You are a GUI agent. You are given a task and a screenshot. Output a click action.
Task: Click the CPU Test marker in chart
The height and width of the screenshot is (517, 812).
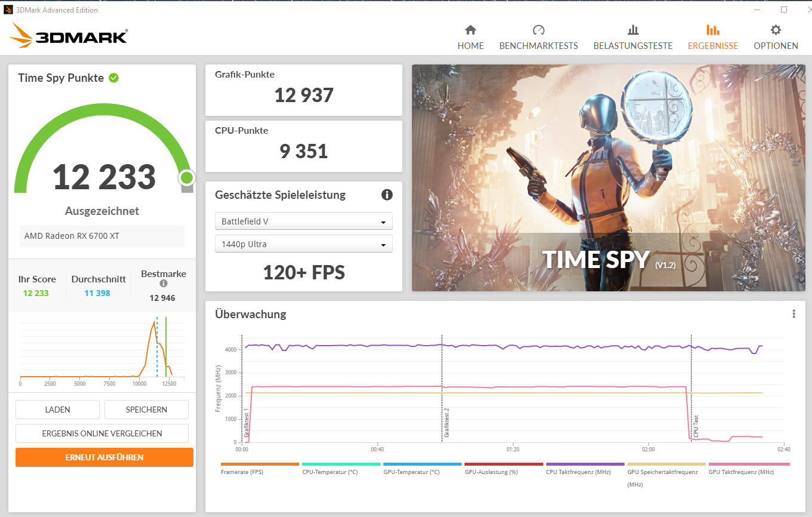click(x=696, y=427)
